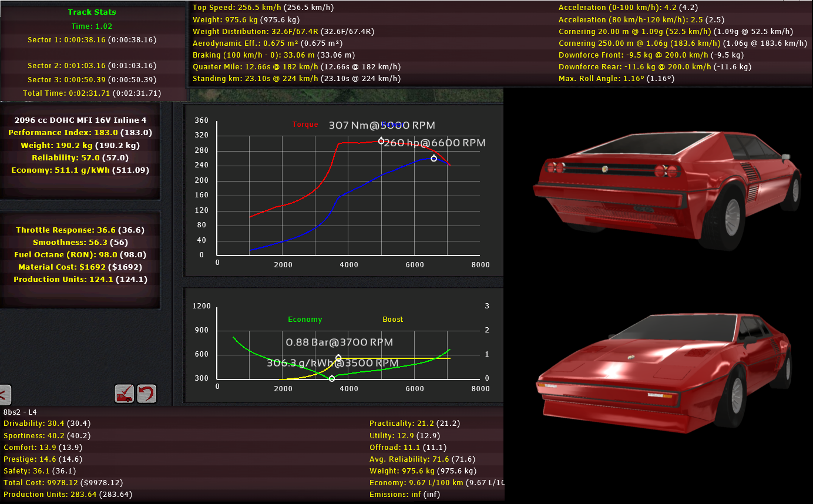Click the Performance Index 183.0 value
Image resolution: width=813 pixels, height=504 pixels.
tap(80, 133)
